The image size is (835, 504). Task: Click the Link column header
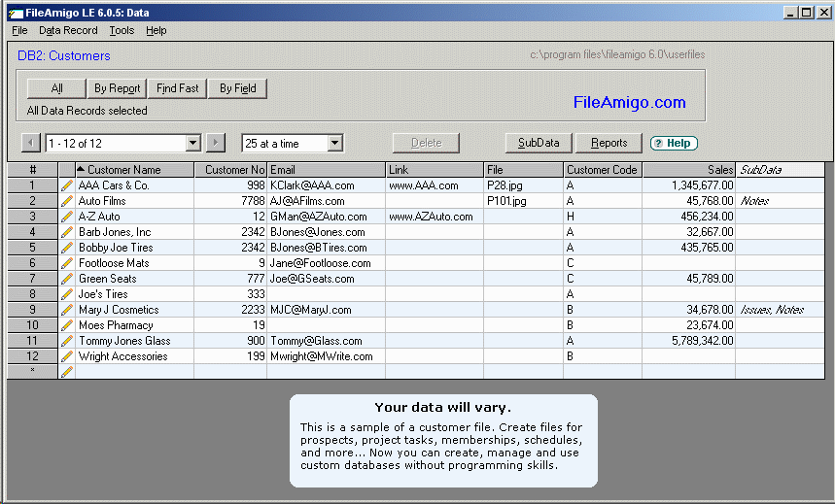(435, 170)
